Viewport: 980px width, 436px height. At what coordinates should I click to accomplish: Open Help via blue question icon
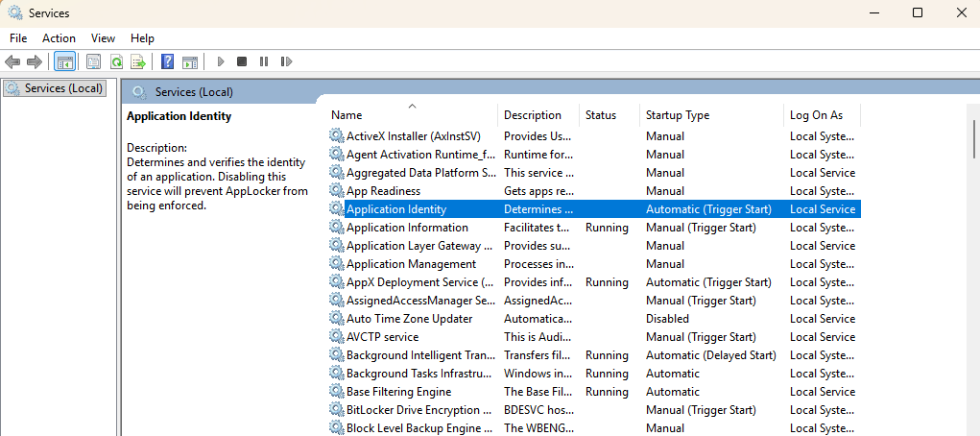coord(167,61)
